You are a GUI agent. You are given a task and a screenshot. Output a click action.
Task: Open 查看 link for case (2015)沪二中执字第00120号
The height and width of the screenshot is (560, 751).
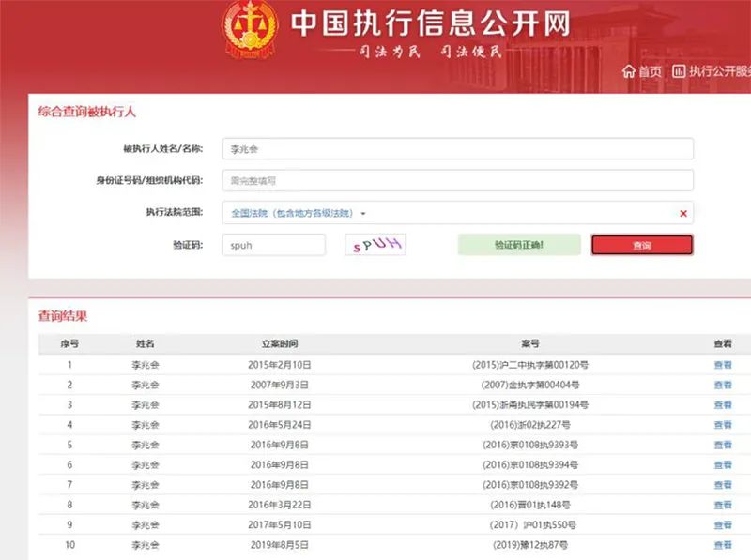point(723,365)
